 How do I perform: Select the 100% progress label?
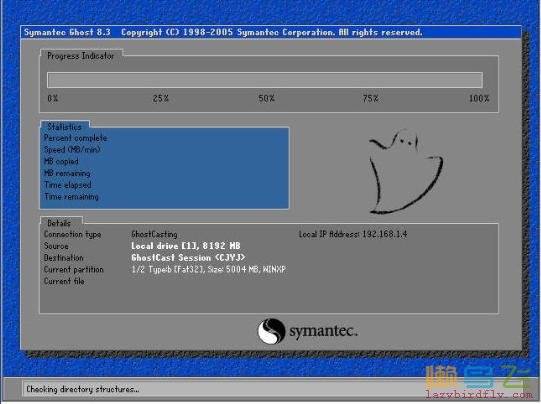pyautogui.click(x=479, y=98)
